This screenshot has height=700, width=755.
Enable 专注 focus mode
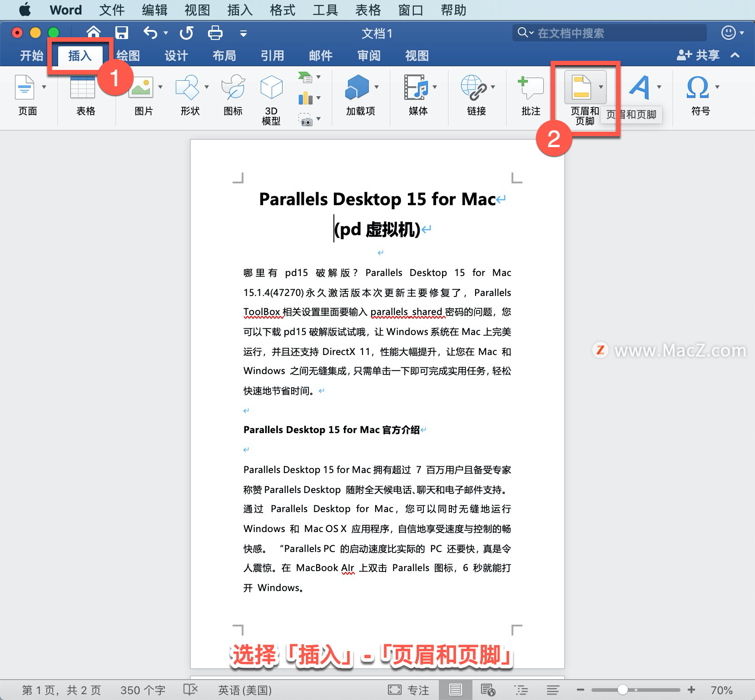409,690
